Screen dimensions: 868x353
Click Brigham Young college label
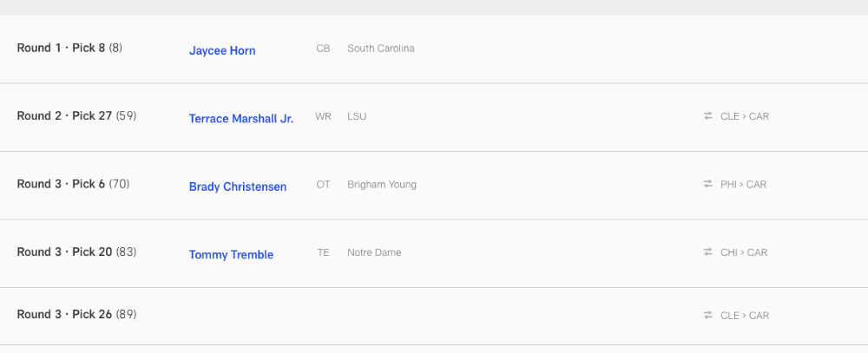pyautogui.click(x=382, y=184)
